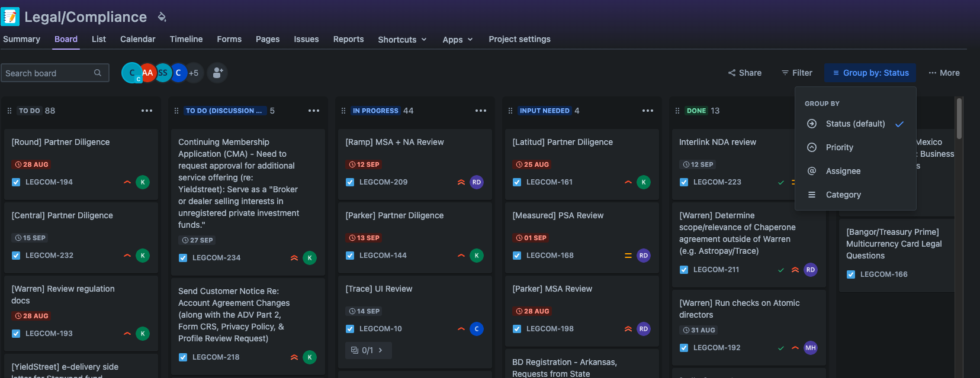Click the AA user avatar filter
The width and height of the screenshot is (980, 378).
click(147, 73)
